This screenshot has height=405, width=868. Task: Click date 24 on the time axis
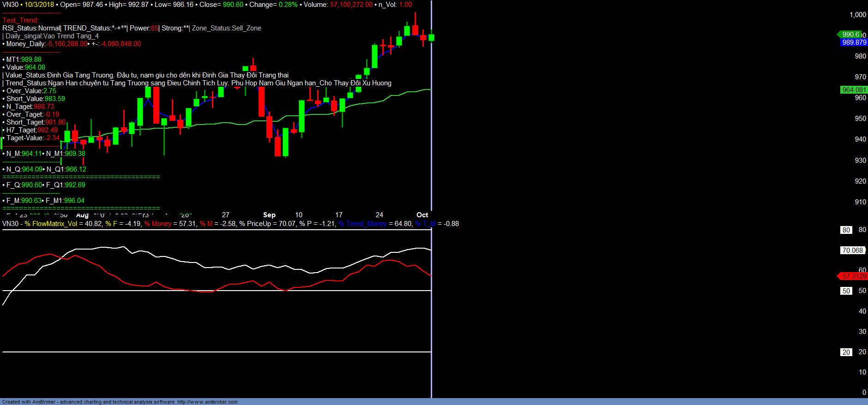pyautogui.click(x=379, y=215)
